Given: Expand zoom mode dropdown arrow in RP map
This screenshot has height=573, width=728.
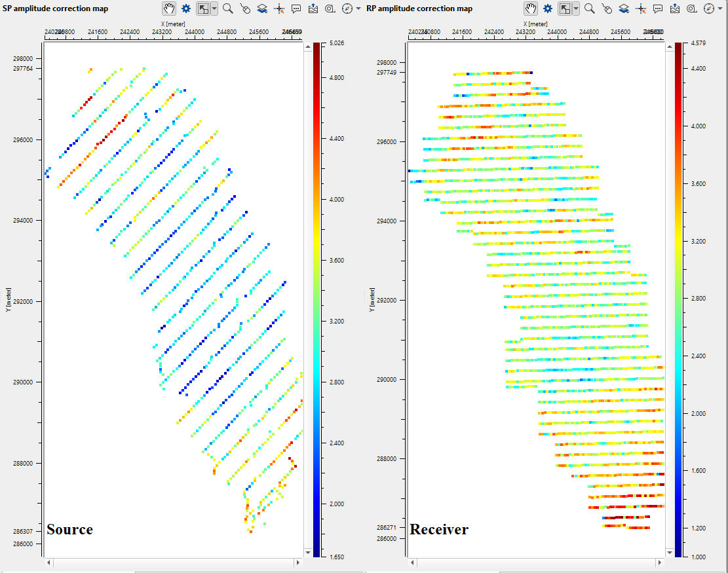Looking at the screenshot, I should pyautogui.click(x=576, y=9).
